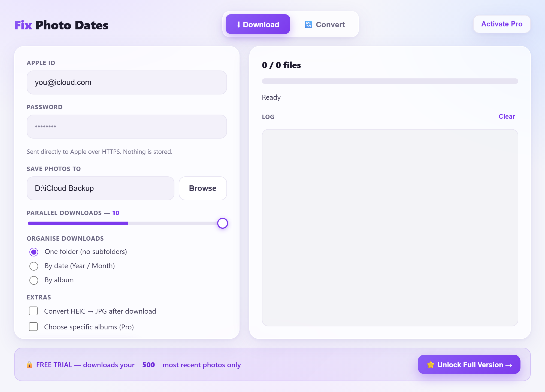The image size is (545, 392).
Task: Focus the Apple ID email field
Action: click(127, 82)
